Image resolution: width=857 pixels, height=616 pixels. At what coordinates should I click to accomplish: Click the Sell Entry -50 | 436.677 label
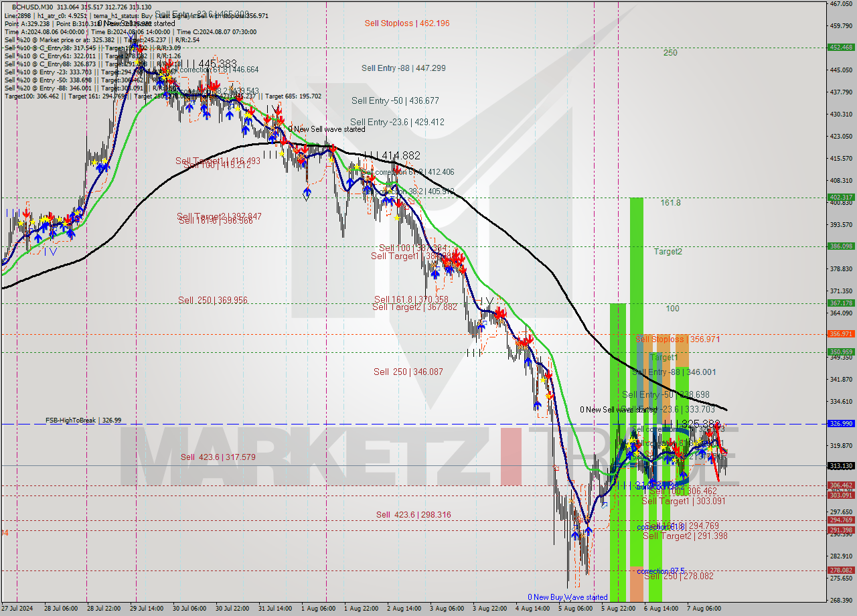tap(395, 101)
